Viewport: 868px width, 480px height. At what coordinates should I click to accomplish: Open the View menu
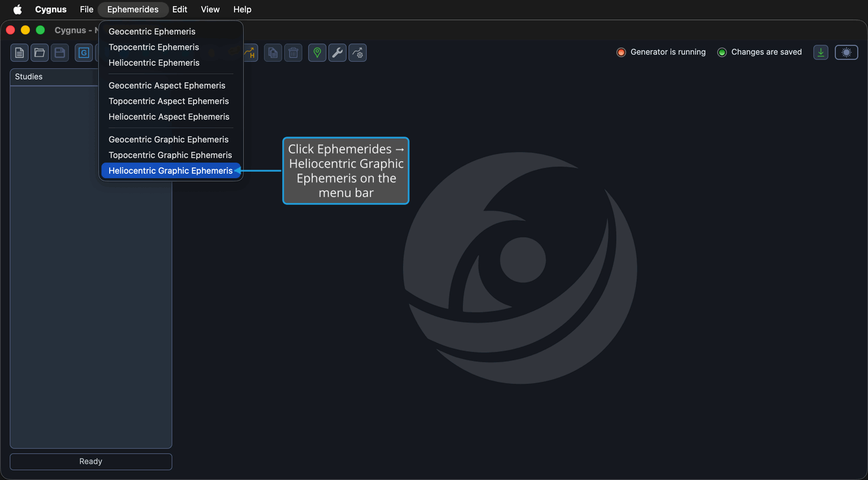click(210, 10)
